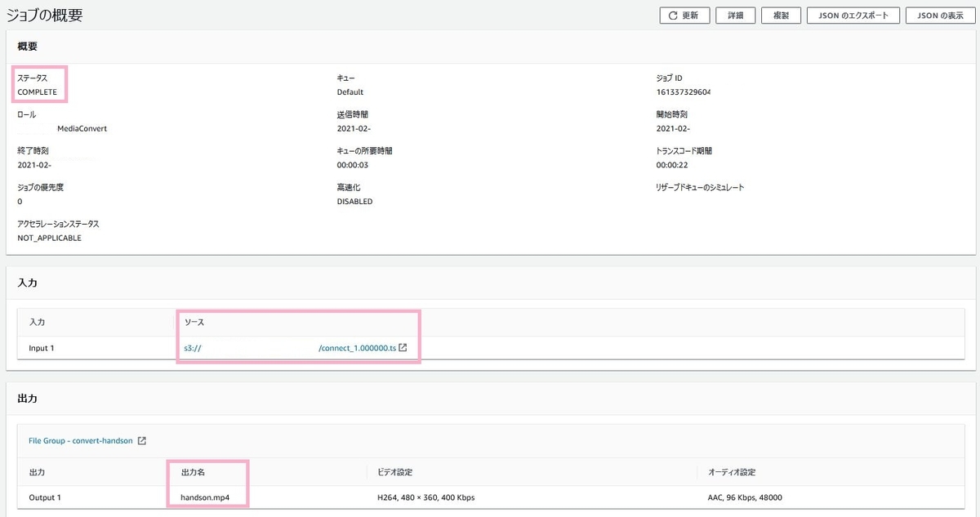The width and height of the screenshot is (980, 517).
Task: Click the アクセラレーションステータス label
Action: [58, 223]
